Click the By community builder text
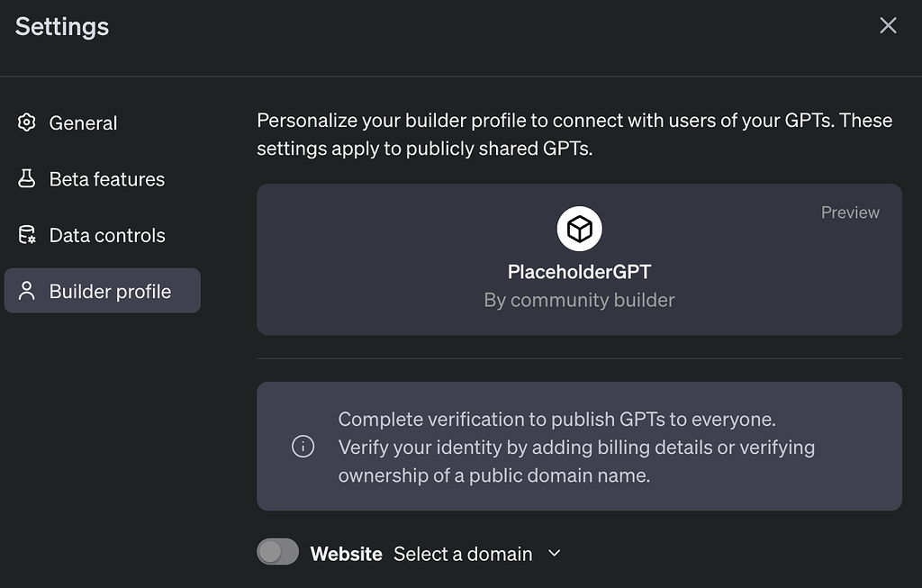 click(x=579, y=300)
